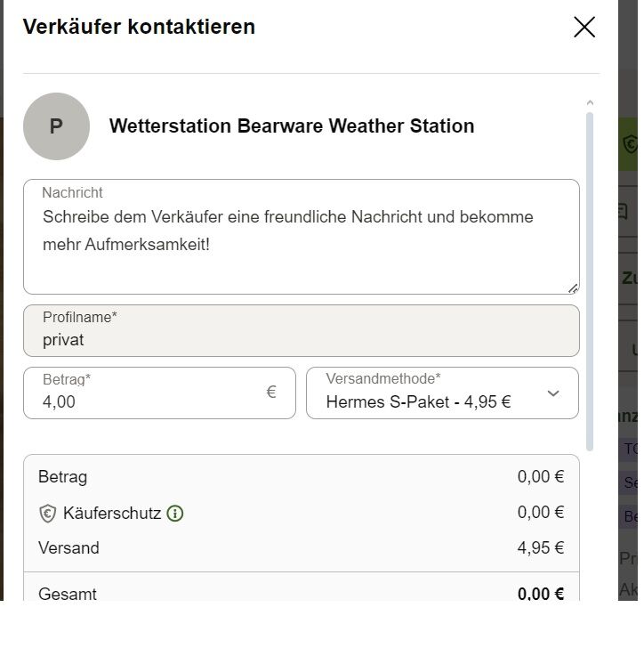Click the Käuferschutz label text
This screenshot has width=644, height=648.
pyautogui.click(x=112, y=514)
